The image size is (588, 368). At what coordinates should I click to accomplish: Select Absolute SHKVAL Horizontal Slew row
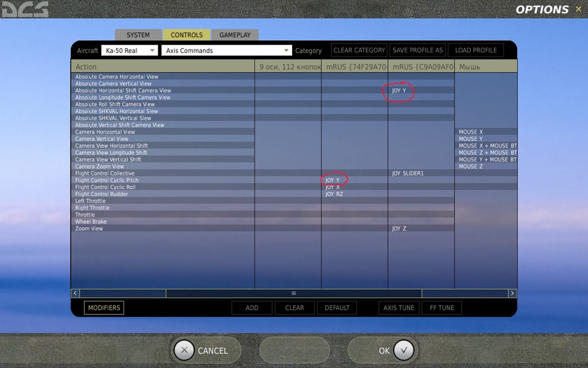pyautogui.click(x=163, y=111)
